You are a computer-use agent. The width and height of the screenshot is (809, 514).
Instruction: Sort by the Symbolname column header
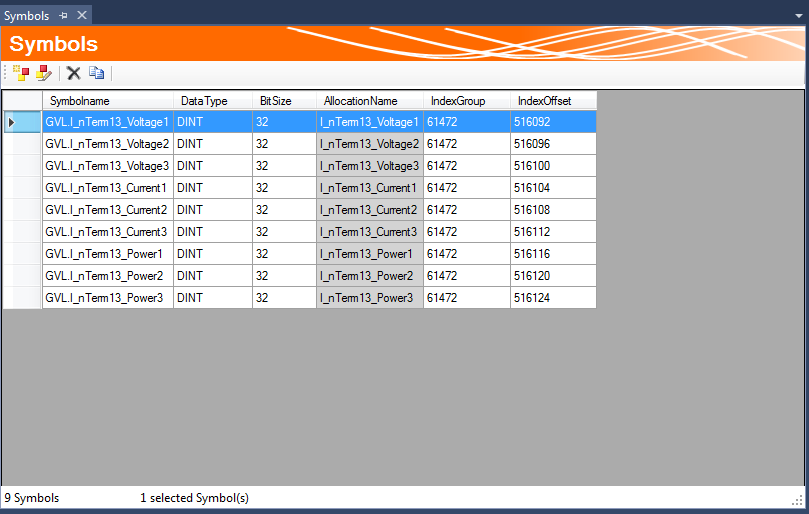[x=108, y=101]
